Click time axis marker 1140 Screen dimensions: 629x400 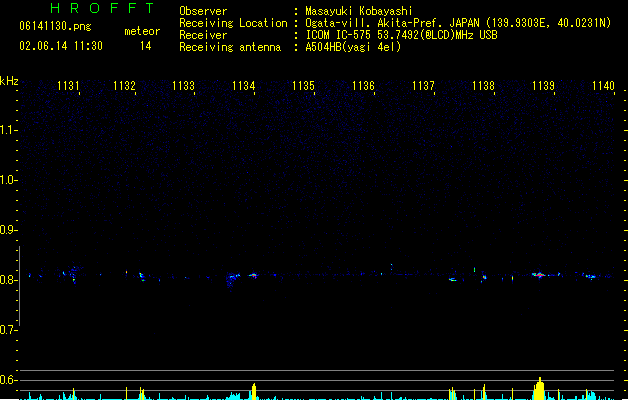(x=603, y=86)
